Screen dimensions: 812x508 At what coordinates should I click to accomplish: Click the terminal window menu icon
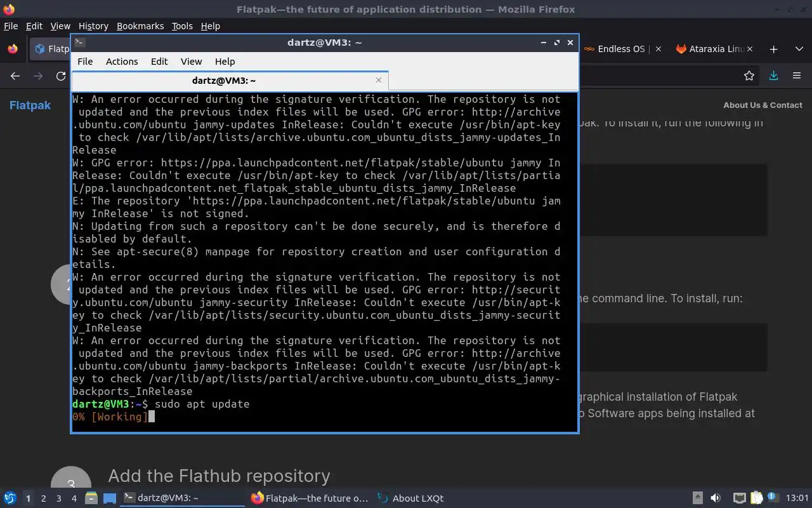coord(79,43)
